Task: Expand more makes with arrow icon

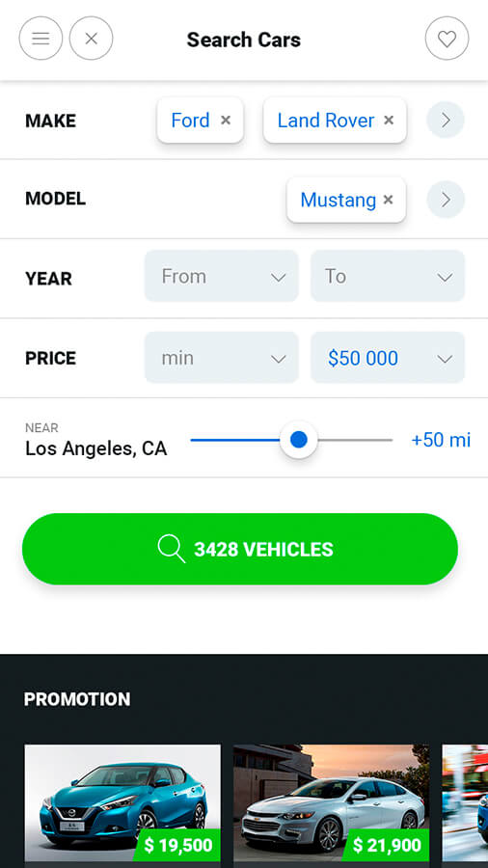Action: [446, 120]
